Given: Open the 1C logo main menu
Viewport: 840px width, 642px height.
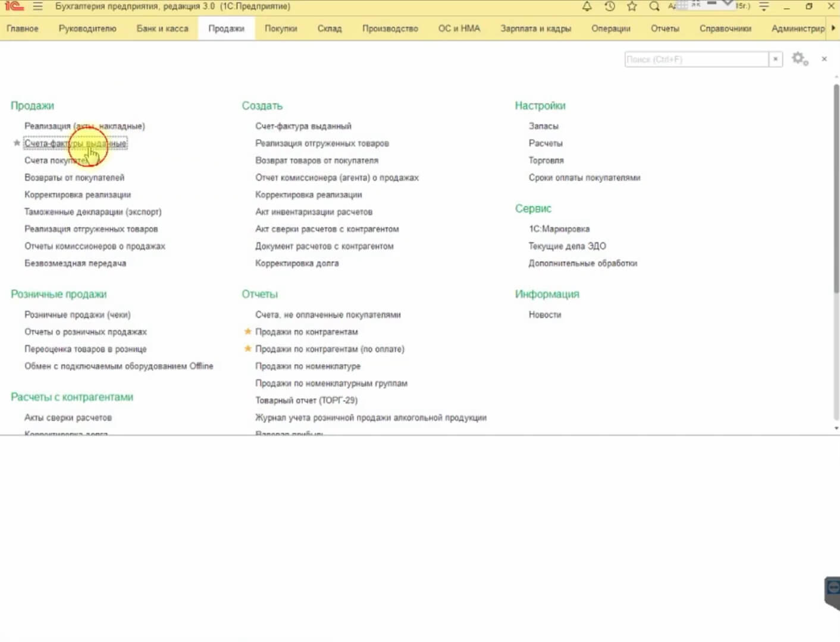Looking at the screenshot, I should click(14, 7).
